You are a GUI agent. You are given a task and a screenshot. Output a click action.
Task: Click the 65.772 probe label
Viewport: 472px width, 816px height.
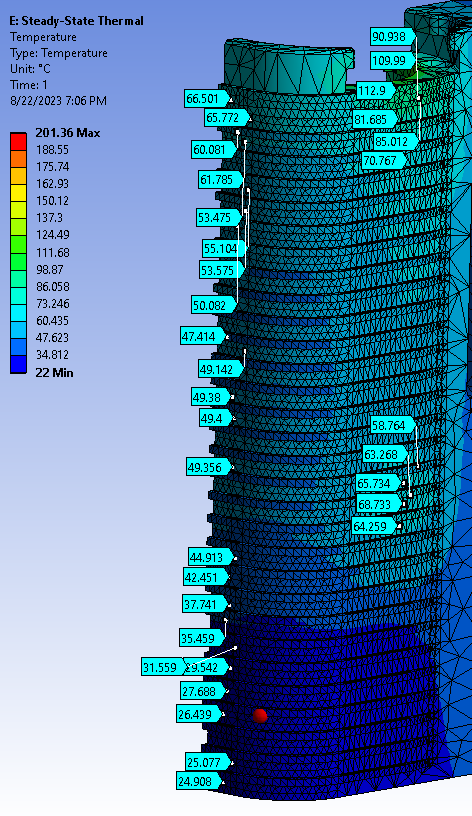click(227, 118)
